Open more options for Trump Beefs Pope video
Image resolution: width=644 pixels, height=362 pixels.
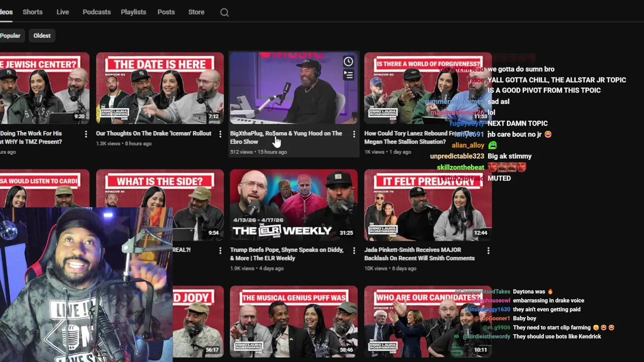(354, 250)
